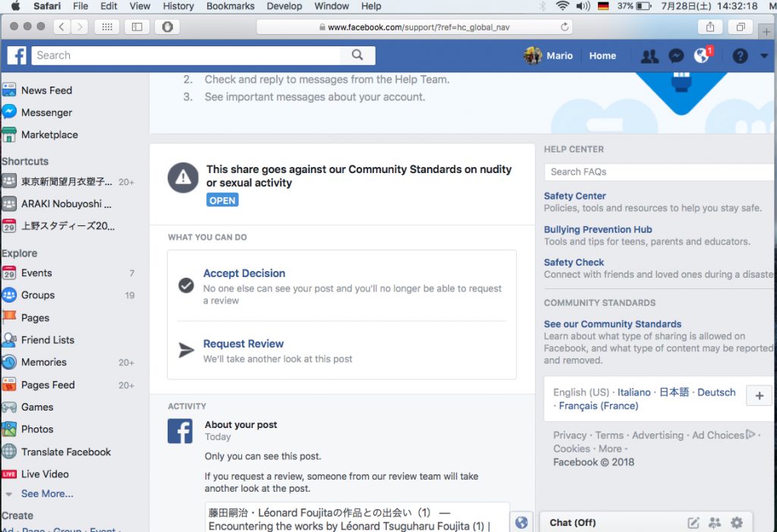Viewport: 777px width, 532px height.
Task: Open Games in Explore
Action: click(36, 407)
